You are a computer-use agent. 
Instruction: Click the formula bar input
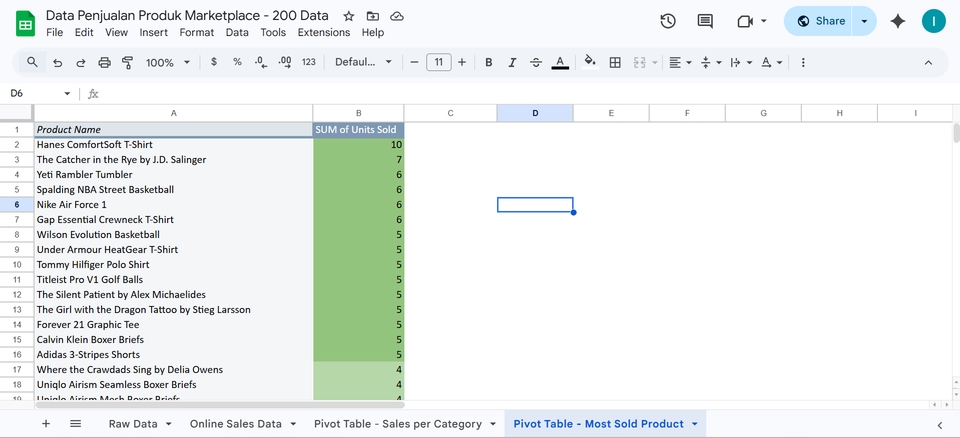click(x=527, y=94)
